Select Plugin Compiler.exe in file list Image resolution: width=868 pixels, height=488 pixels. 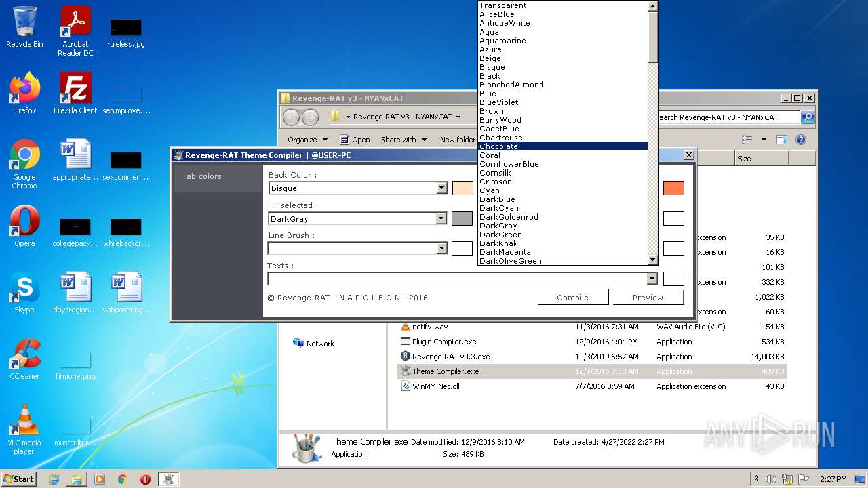pos(444,342)
